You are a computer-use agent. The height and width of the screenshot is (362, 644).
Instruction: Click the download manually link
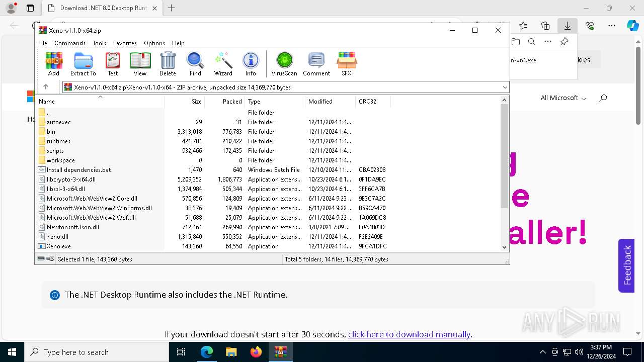tap(409, 334)
